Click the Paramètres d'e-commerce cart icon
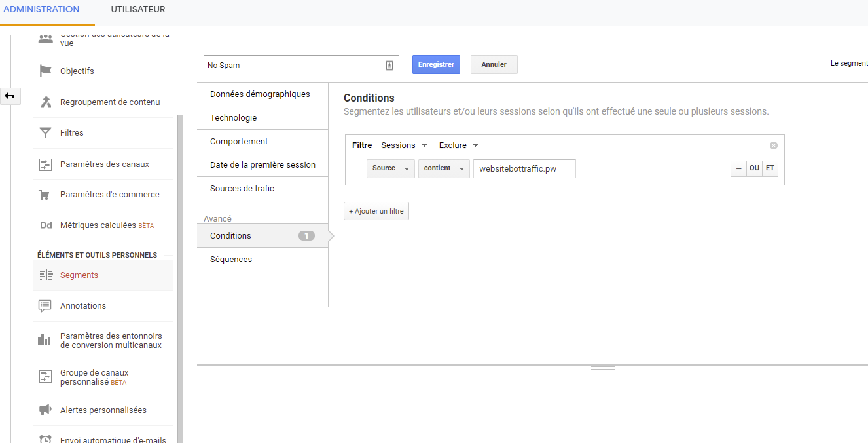Image resolution: width=868 pixels, height=443 pixels. pyautogui.click(x=45, y=195)
